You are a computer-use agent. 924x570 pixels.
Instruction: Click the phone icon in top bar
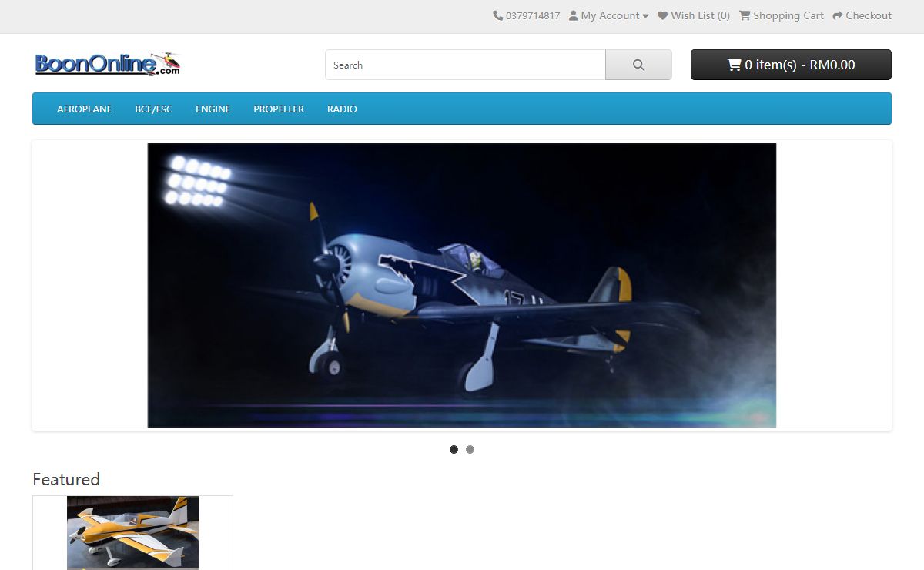497,15
